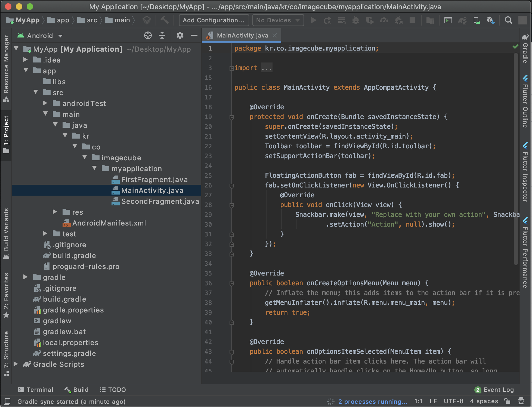The image size is (532, 407).
Task: Click Collapse All icon in Project panel
Action: click(162, 36)
